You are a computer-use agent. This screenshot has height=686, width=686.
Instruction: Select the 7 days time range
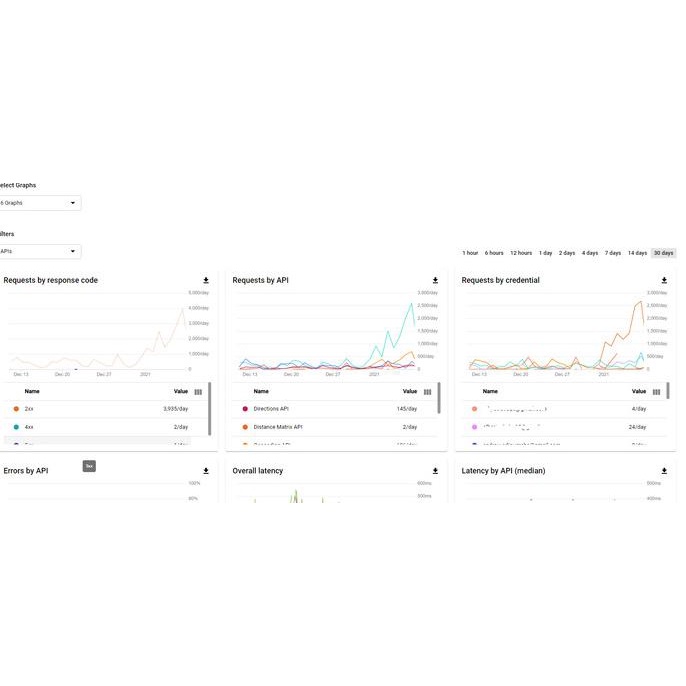(613, 253)
